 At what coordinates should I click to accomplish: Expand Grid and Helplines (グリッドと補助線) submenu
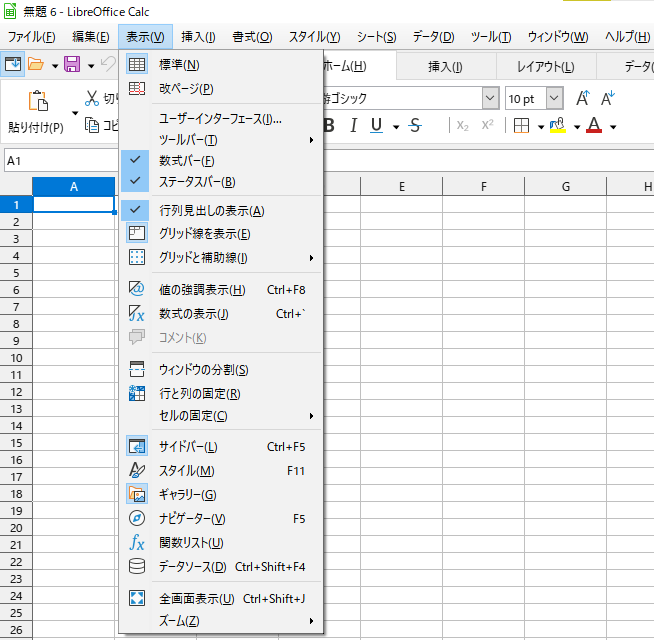point(221,257)
